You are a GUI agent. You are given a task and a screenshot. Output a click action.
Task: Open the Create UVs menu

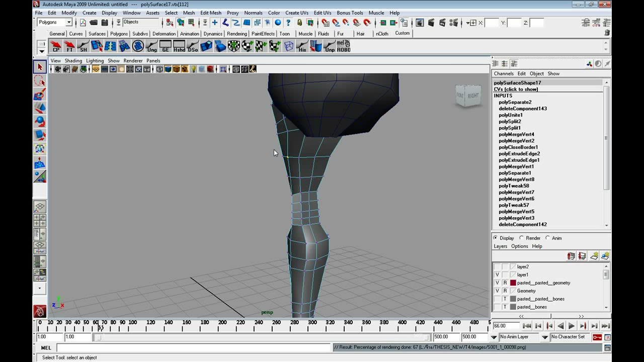(297, 13)
